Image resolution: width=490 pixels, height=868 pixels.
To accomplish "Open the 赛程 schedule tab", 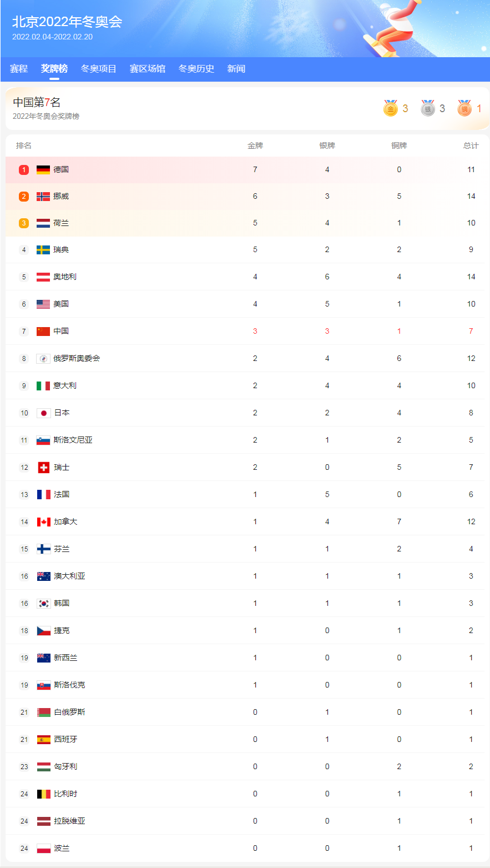I will (19, 69).
